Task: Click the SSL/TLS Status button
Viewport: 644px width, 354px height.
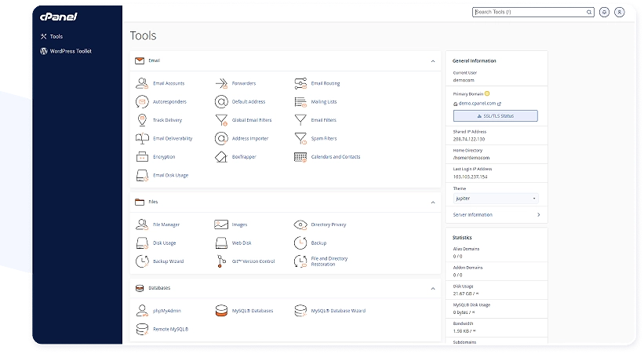Action: 495,116
